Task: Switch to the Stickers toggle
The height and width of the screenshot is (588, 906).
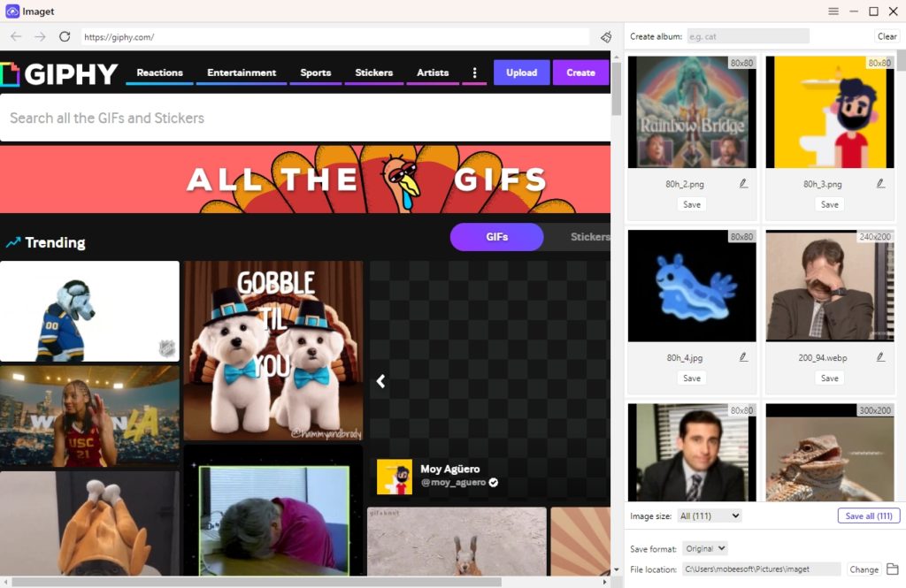Action: point(589,237)
